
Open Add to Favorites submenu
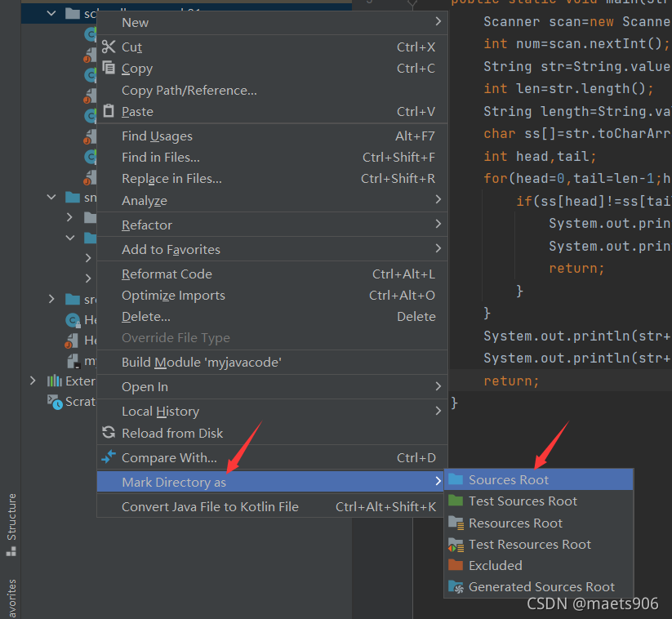coord(272,249)
